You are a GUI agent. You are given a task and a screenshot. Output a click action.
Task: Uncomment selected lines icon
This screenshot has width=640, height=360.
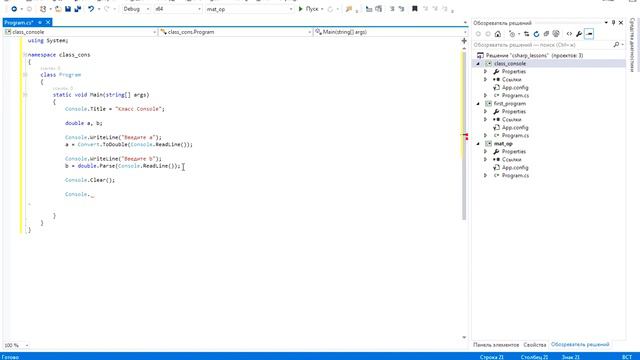(x=401, y=9)
